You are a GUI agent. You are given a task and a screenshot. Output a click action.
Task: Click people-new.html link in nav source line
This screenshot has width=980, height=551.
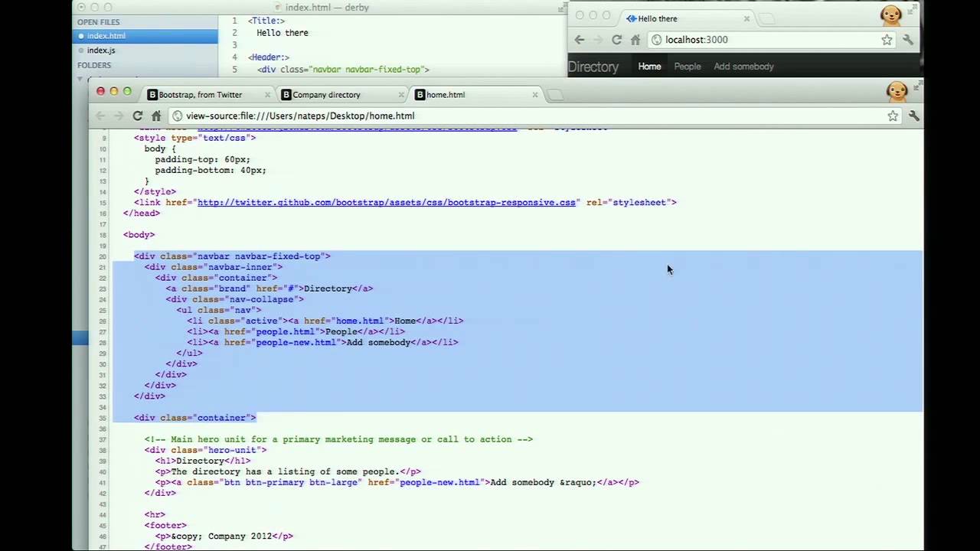click(296, 342)
